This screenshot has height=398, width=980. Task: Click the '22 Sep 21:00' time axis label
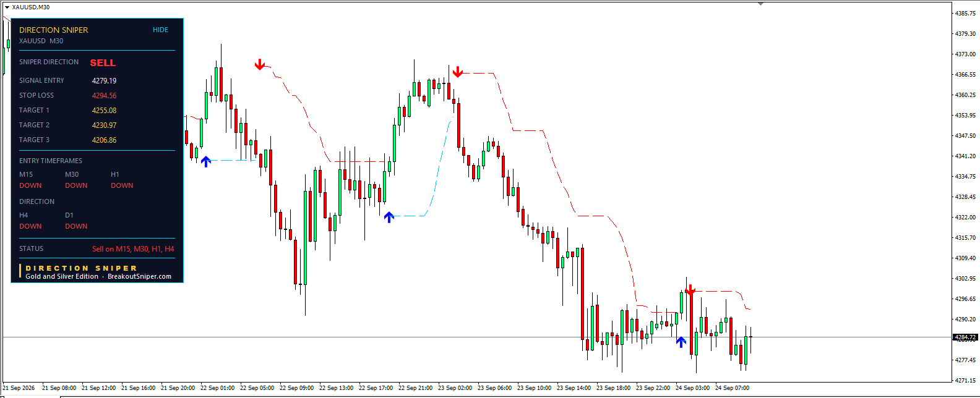click(416, 388)
